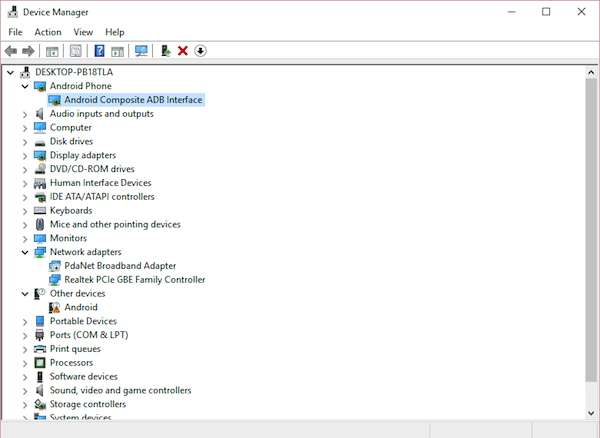Image resolution: width=600 pixels, height=438 pixels.
Task: Select the DESKTOP-PB18TLA computer name
Action: [x=74, y=72]
